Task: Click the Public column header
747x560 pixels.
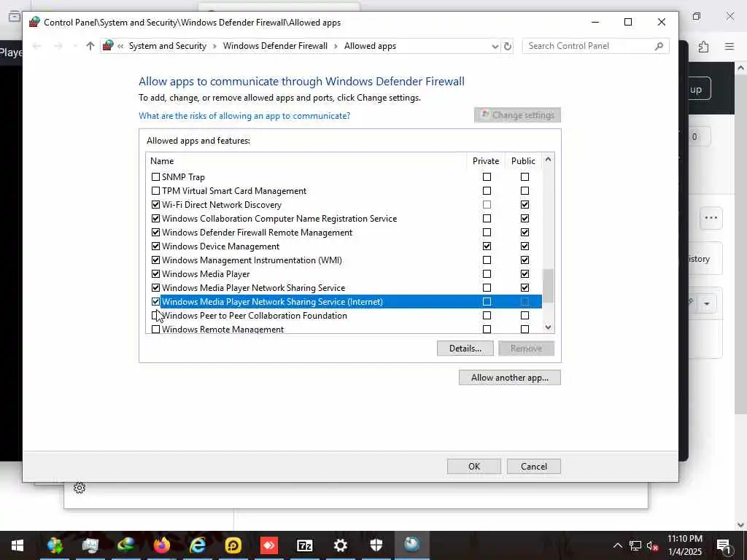Action: tap(523, 161)
